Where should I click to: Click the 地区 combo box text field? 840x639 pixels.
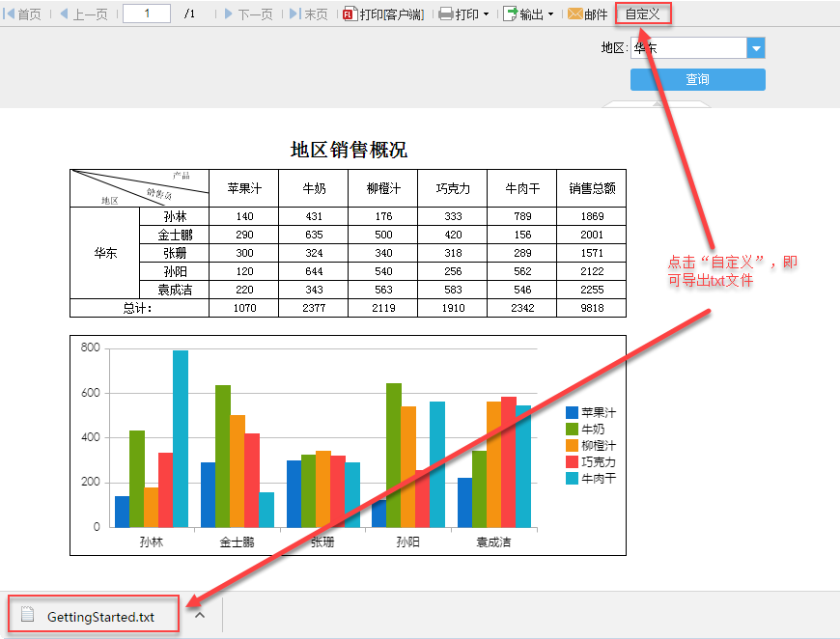click(689, 48)
